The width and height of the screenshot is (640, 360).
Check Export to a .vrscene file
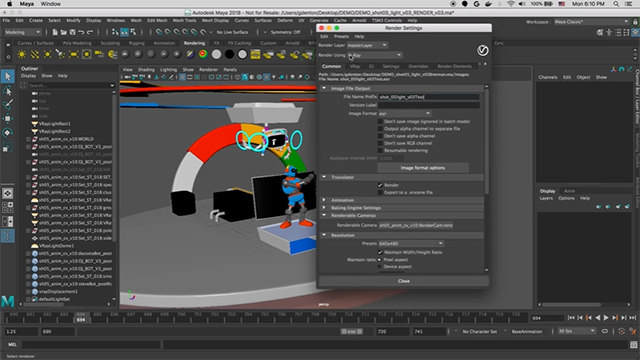(x=380, y=192)
